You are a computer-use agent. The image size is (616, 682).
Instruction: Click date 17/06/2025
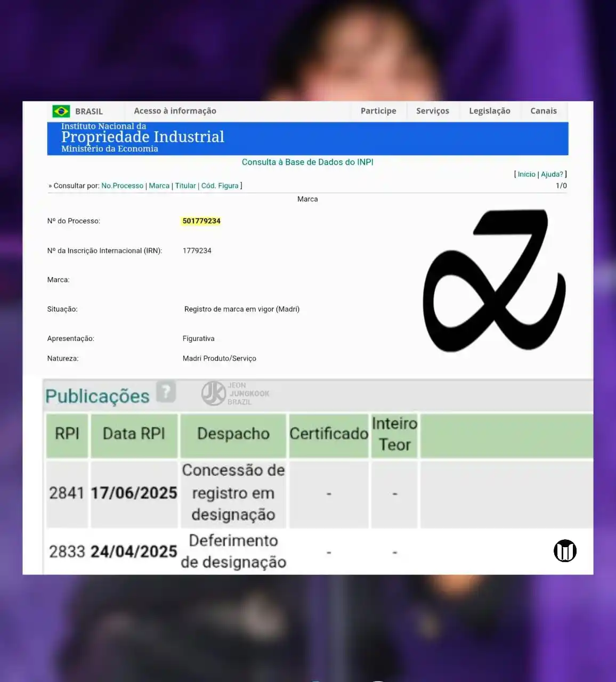coord(134,493)
